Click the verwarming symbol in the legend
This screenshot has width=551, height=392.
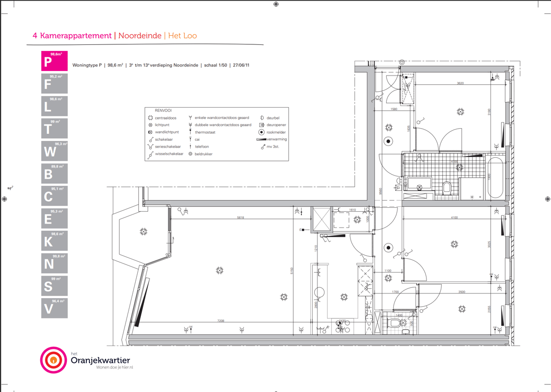click(x=261, y=139)
